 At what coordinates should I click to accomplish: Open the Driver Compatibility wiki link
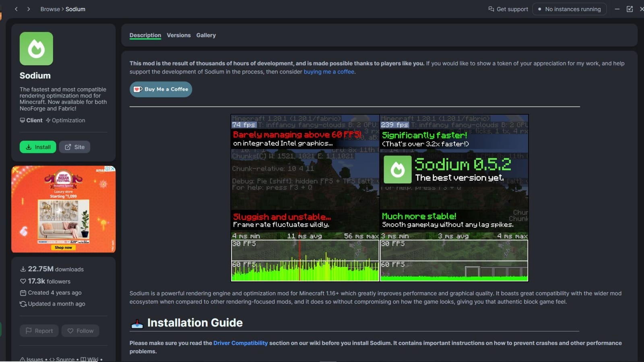240,343
